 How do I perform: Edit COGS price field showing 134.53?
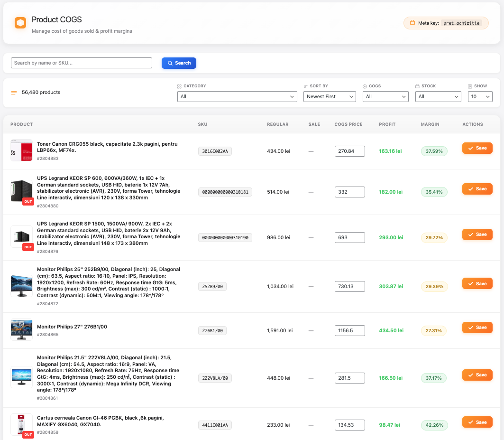(350, 425)
